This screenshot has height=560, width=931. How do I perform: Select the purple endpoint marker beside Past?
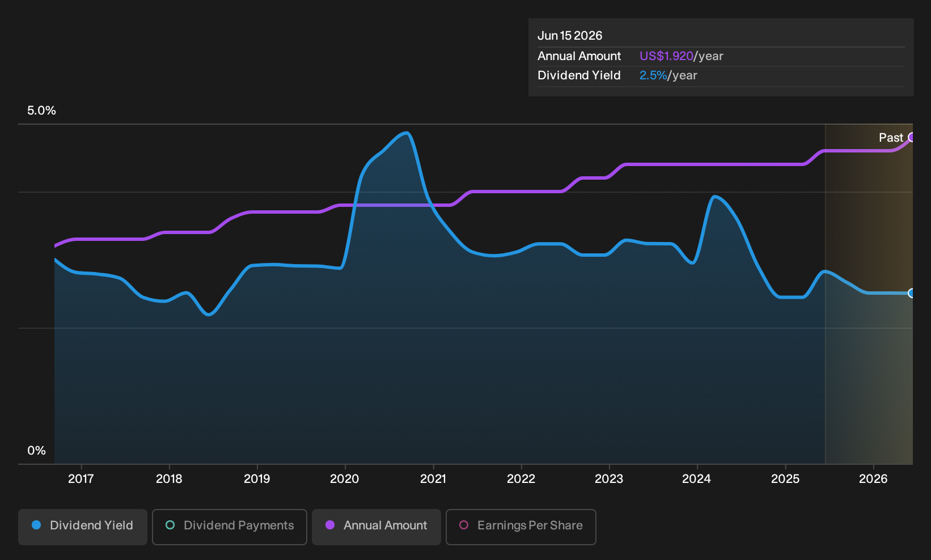click(x=911, y=137)
